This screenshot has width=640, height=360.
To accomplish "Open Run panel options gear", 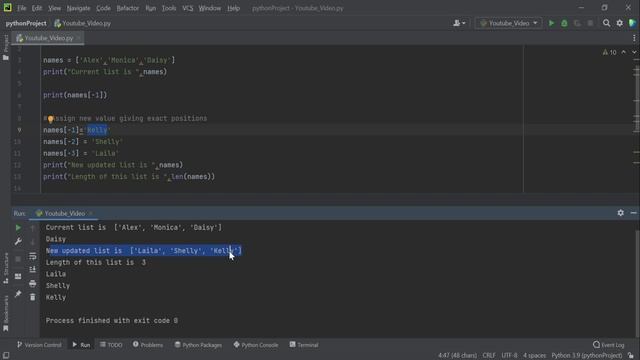I will pos(620,213).
